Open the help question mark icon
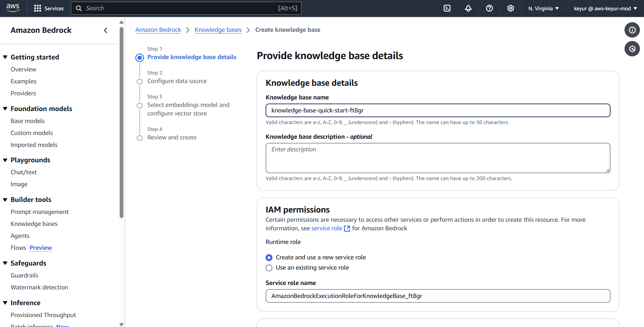 (x=489, y=8)
